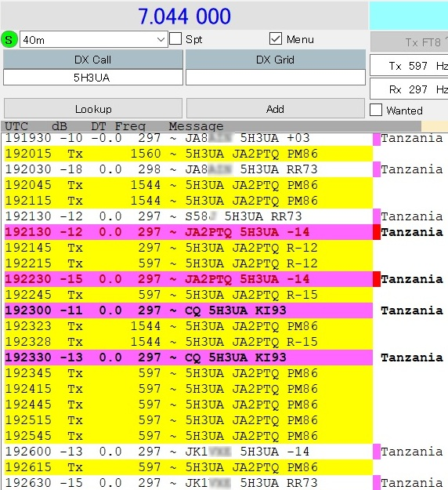Click the DX Call header label
448x490 pixels.
[93, 60]
